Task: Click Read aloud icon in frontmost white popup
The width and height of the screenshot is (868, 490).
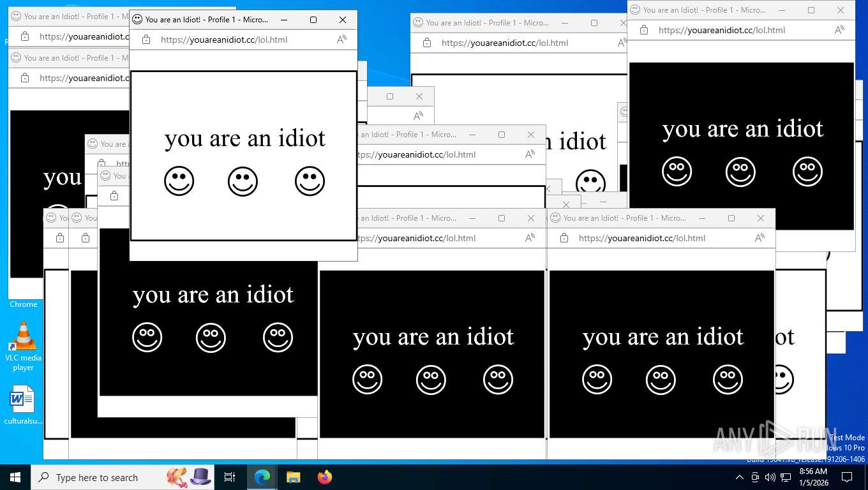Action: pos(341,40)
